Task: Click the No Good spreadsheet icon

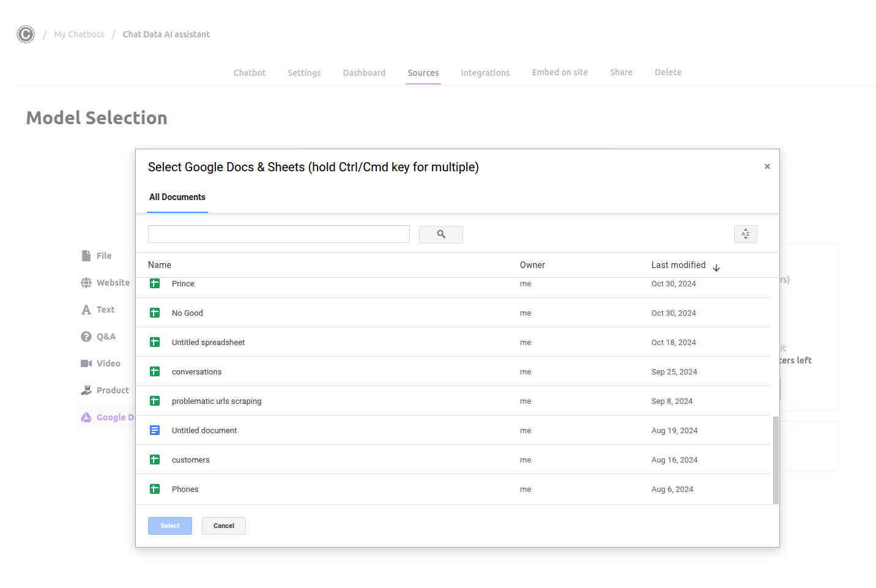Action: click(155, 313)
